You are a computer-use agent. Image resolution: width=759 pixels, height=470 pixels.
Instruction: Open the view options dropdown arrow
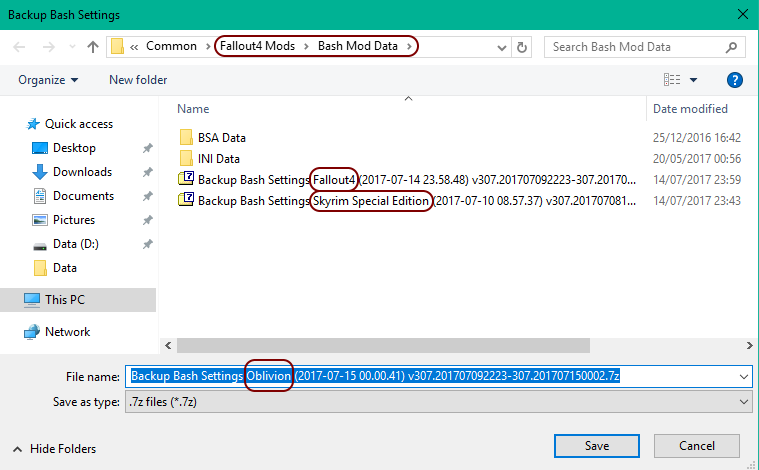tap(693, 80)
